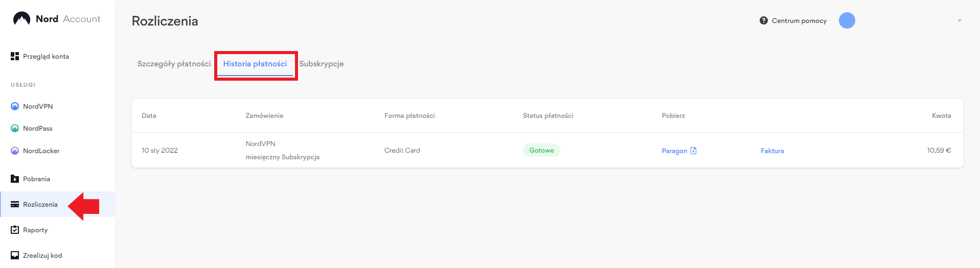
Task: Switch to the Subskrypcje tab
Action: click(322, 64)
